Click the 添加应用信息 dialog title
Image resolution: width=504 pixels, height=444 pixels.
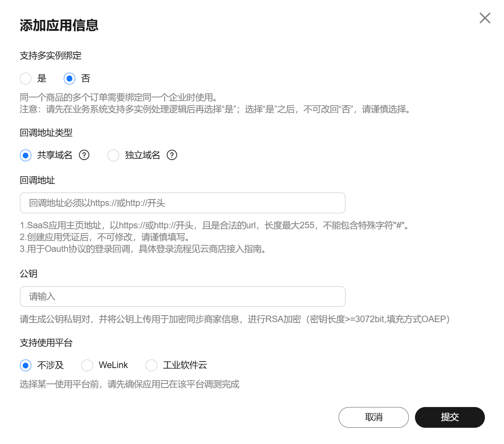tap(59, 25)
